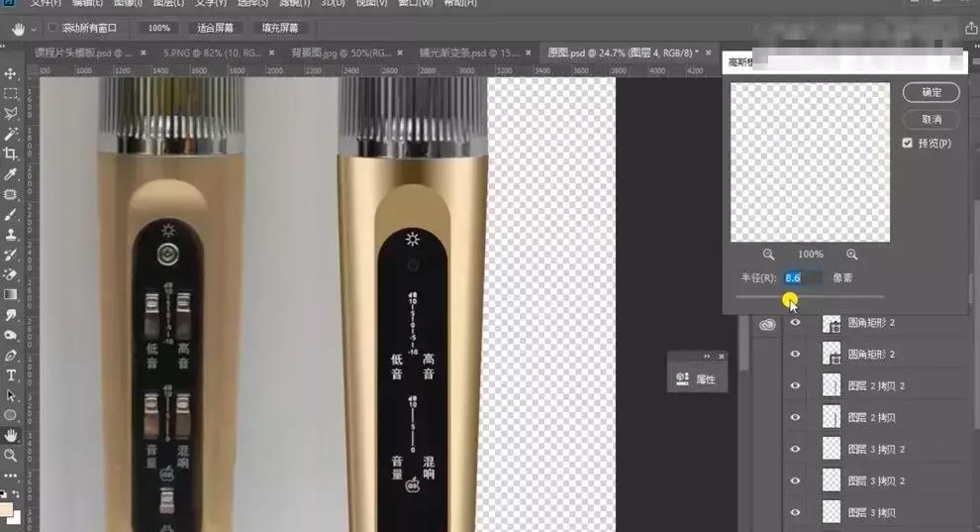The width and height of the screenshot is (980, 532).
Task: Select the Rectangular Marquee tool
Action: coord(11,94)
